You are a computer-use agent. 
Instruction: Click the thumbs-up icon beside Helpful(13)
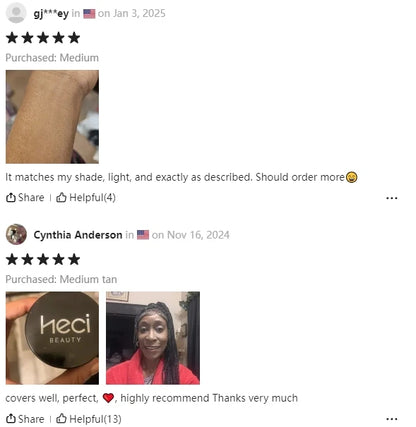(61, 419)
